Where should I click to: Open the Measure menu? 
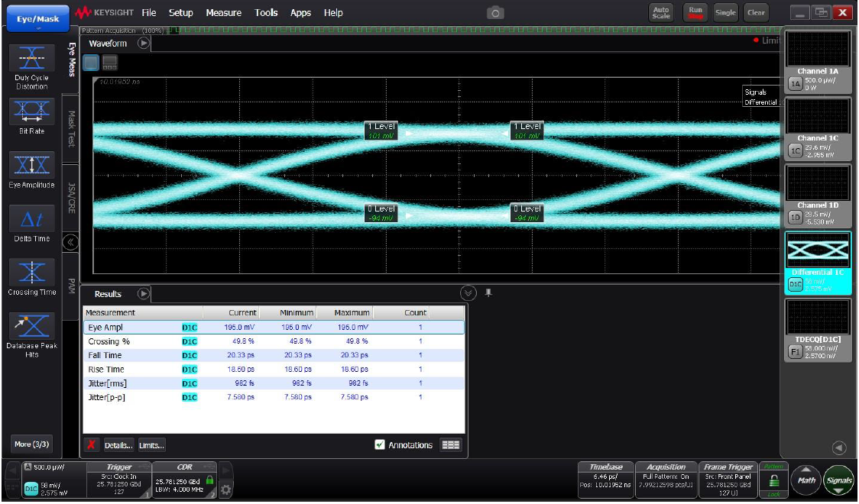[223, 13]
